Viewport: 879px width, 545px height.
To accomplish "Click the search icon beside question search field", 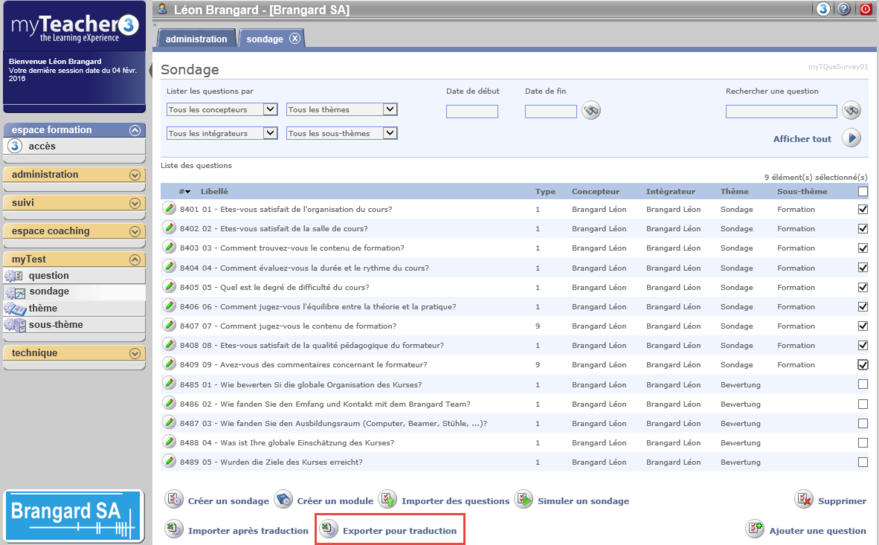I will point(851,110).
